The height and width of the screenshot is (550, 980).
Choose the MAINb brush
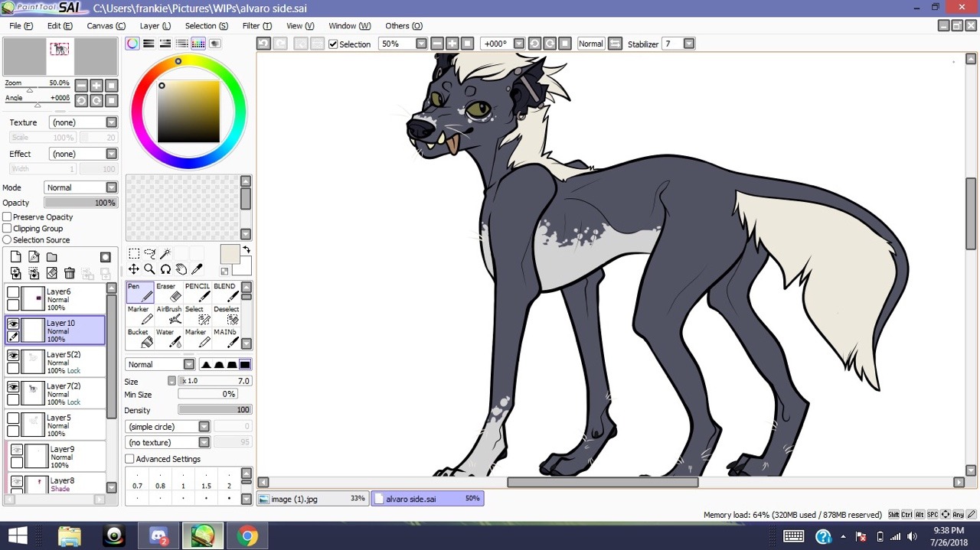[225, 338]
